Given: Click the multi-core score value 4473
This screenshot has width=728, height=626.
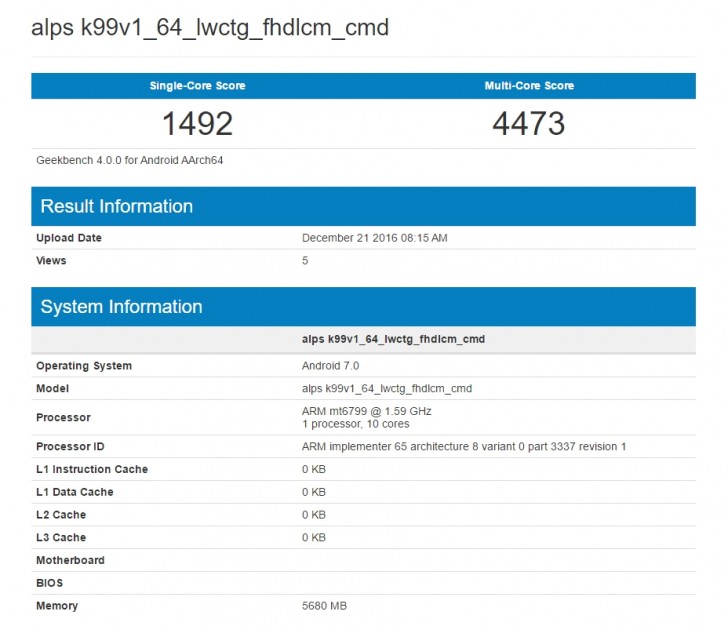Looking at the screenshot, I should tap(529, 123).
